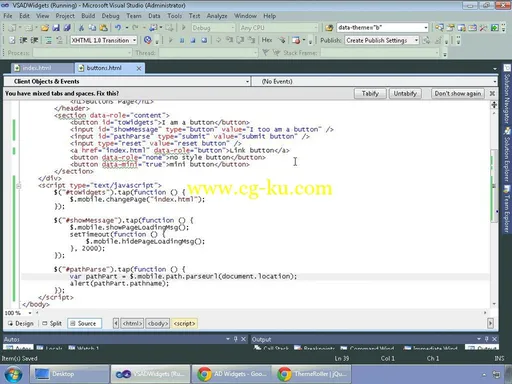Open the Object Browser toolbar icon

[461, 28]
